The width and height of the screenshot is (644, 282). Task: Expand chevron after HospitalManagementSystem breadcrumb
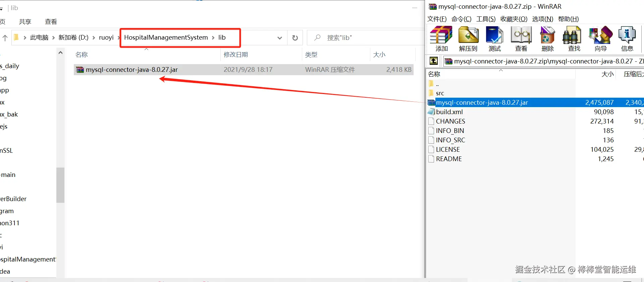(213, 38)
